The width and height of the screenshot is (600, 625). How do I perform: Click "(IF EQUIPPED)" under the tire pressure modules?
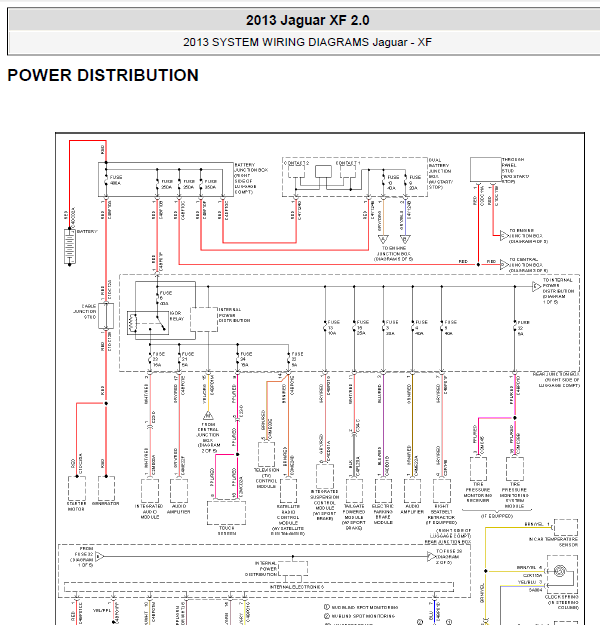coord(497,516)
